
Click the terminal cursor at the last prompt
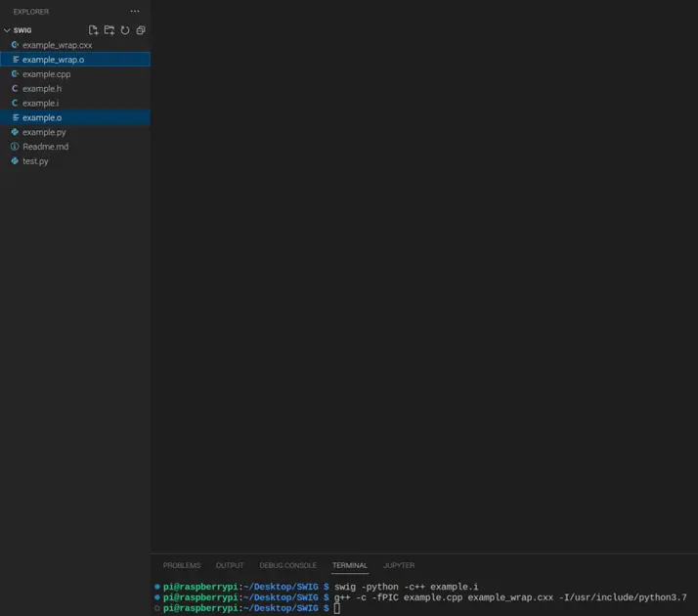(337, 608)
